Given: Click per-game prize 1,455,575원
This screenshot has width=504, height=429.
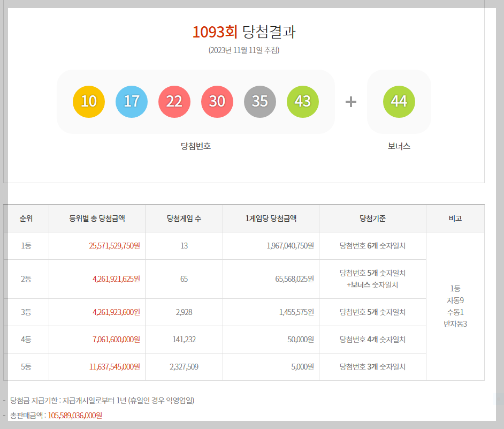Looking at the screenshot, I should [x=296, y=312].
